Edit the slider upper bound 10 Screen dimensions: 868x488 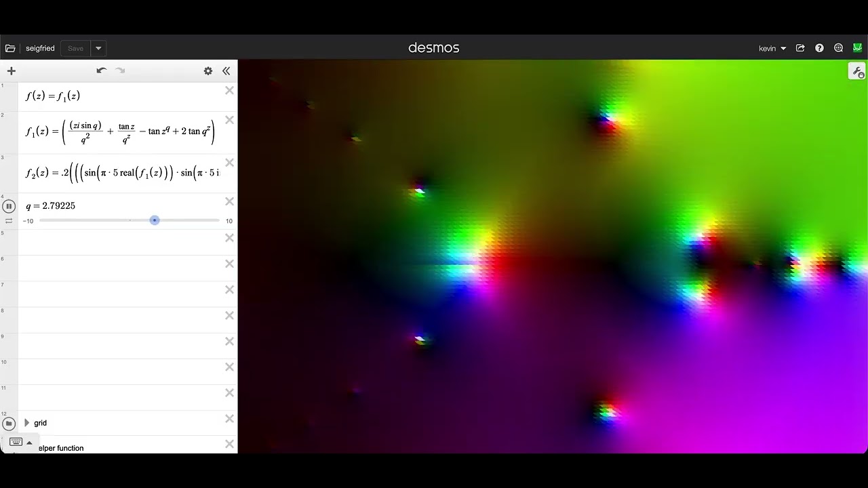tap(229, 221)
